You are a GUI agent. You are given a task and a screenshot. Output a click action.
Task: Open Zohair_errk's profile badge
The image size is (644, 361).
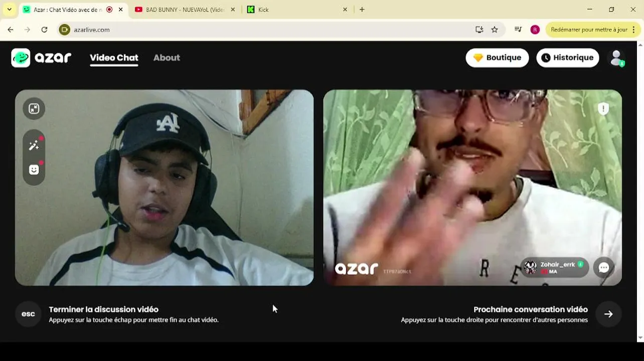tap(555, 268)
